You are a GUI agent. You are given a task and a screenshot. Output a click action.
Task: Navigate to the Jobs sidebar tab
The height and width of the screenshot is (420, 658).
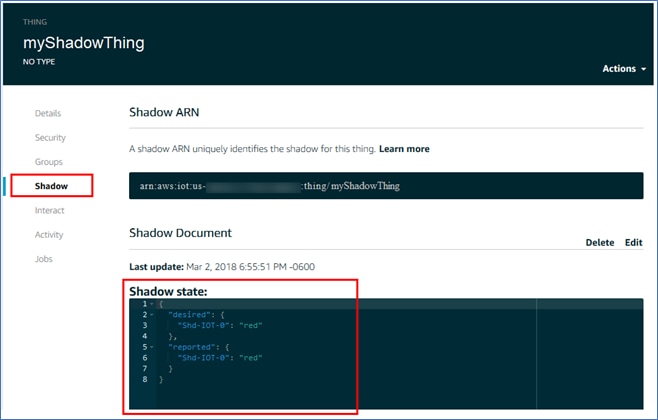[x=44, y=259]
